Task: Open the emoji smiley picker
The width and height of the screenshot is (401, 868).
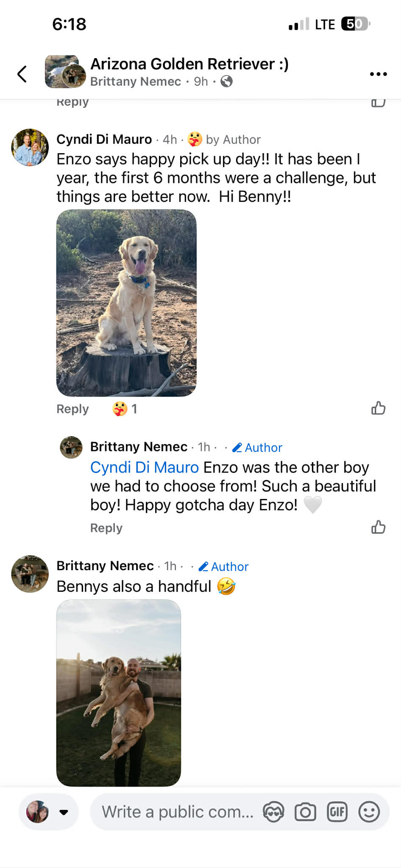Action: click(369, 812)
